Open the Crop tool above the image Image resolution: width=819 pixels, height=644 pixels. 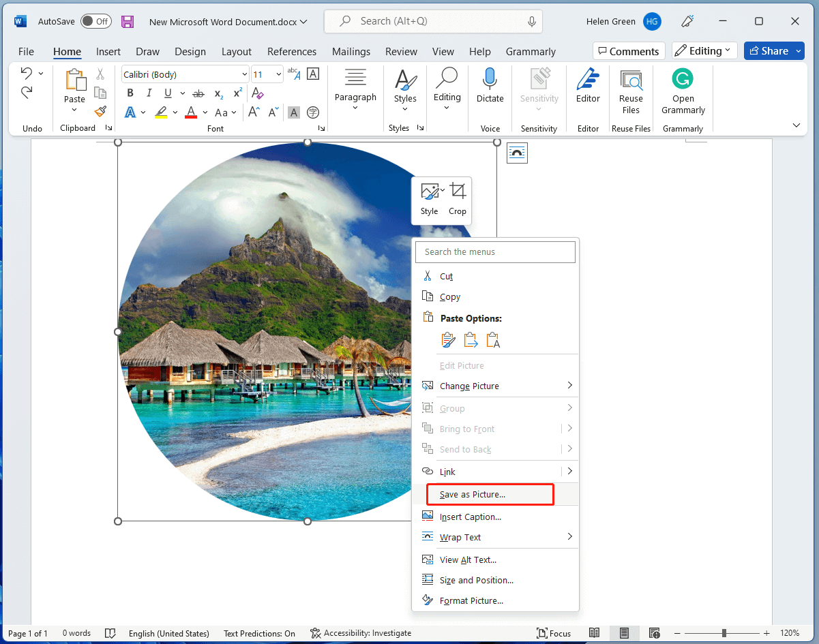point(457,198)
